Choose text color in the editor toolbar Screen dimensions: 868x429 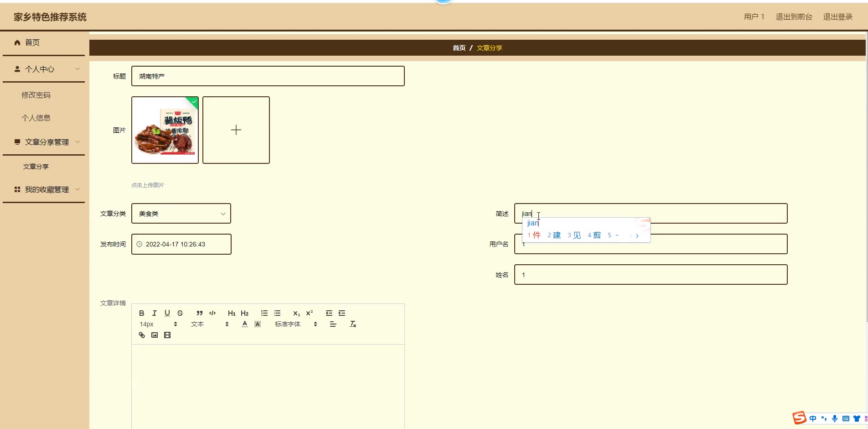[x=245, y=324]
